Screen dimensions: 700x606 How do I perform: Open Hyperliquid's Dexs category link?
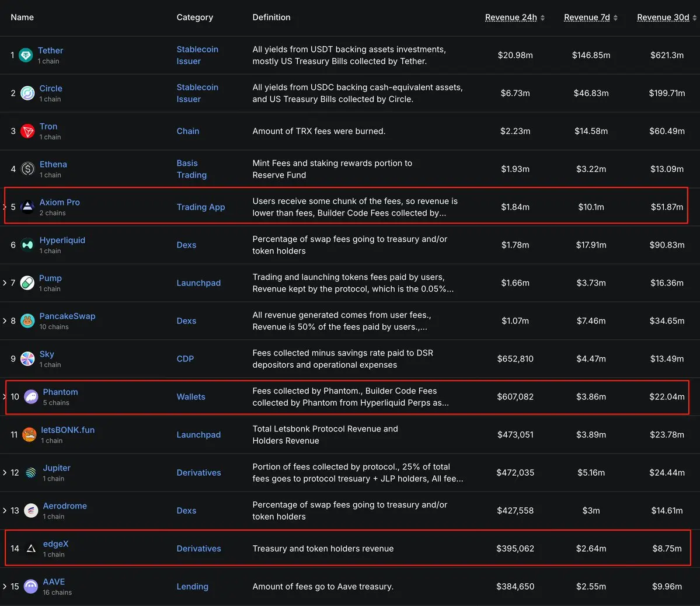click(186, 245)
